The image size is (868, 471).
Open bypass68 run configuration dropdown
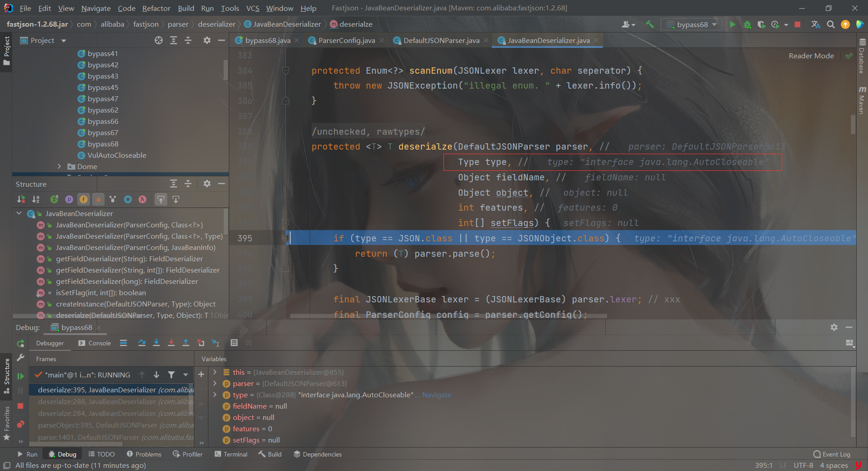[692, 24]
